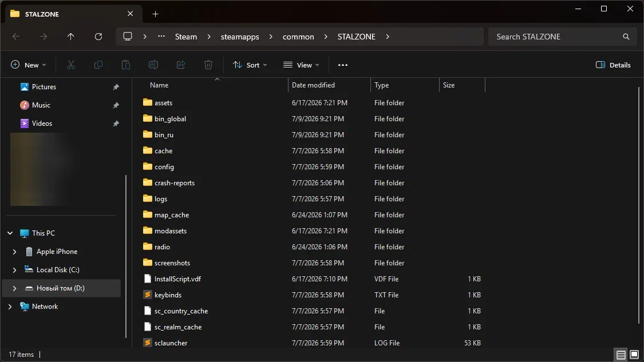This screenshot has width=644, height=362.
Task: Open the See more ellipsis toolbar menu
Action: pyautogui.click(x=342, y=65)
